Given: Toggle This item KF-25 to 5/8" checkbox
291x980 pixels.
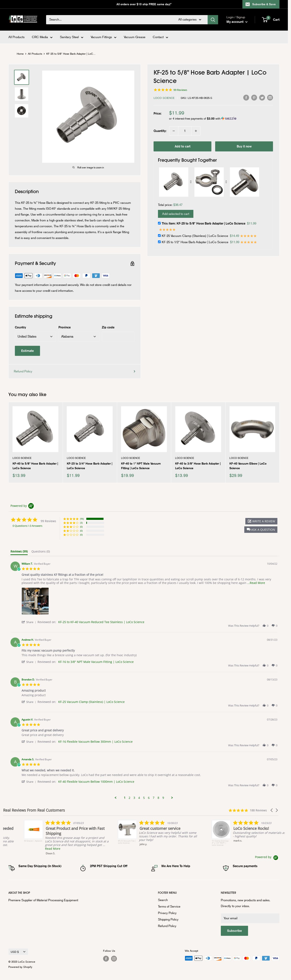Looking at the screenshot, I should 159,223.
